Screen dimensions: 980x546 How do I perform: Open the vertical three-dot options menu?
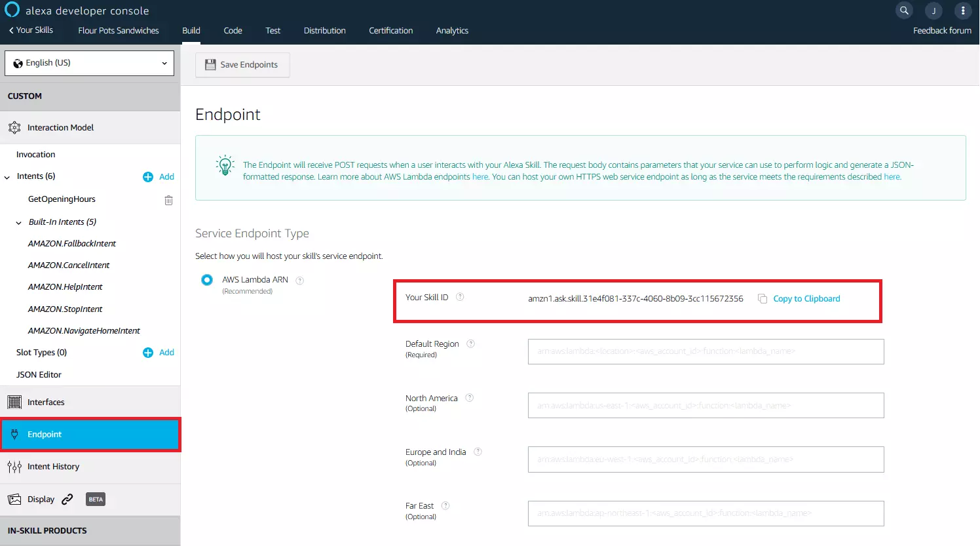[x=963, y=10]
